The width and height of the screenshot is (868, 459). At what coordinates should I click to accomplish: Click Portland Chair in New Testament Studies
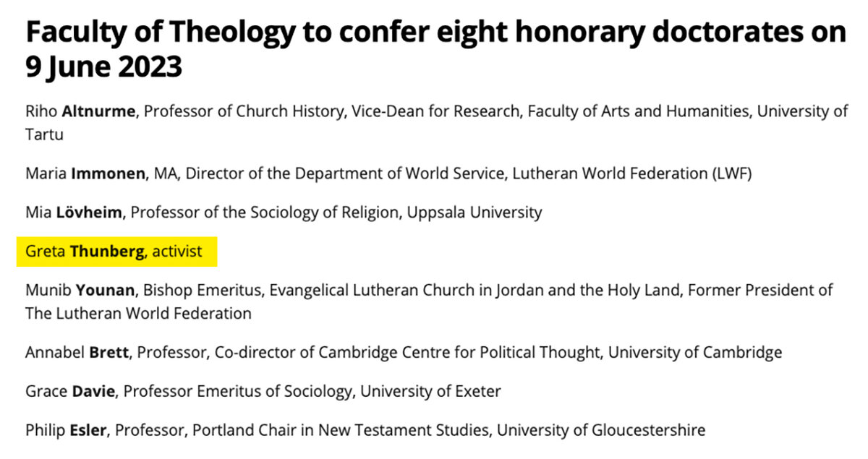tap(340, 430)
